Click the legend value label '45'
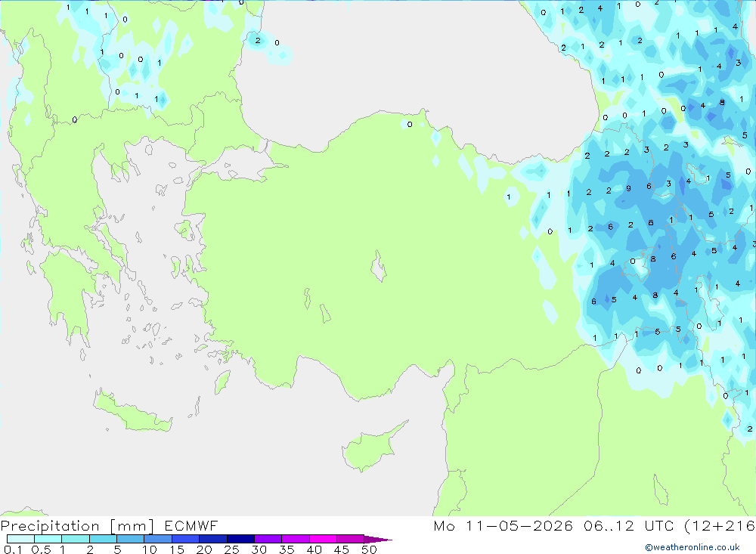Screen dimensions: 756x554 (x=342, y=549)
